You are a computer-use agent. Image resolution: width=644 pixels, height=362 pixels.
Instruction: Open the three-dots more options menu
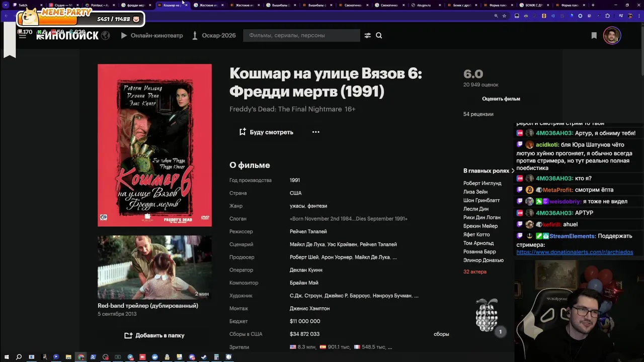point(316,132)
